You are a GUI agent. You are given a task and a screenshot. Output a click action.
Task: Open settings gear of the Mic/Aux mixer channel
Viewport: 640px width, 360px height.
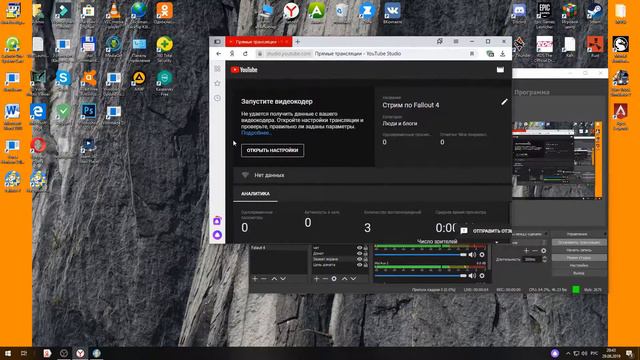click(482, 276)
